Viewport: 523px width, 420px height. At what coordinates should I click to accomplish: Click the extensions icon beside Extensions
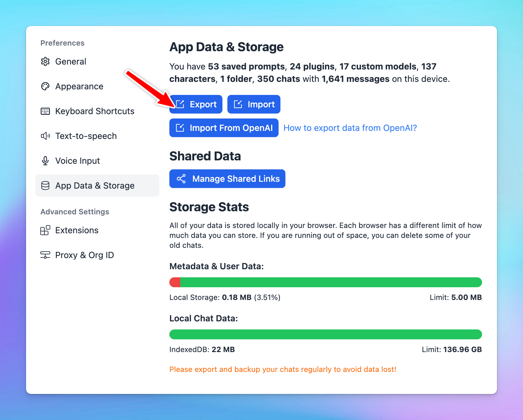click(x=45, y=230)
